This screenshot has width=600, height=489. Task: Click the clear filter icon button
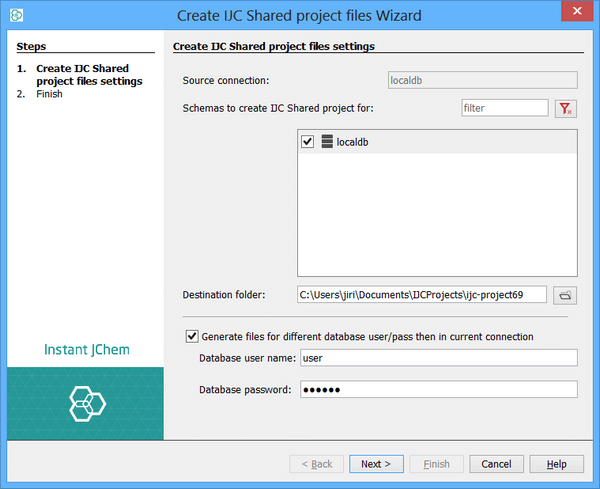click(566, 108)
